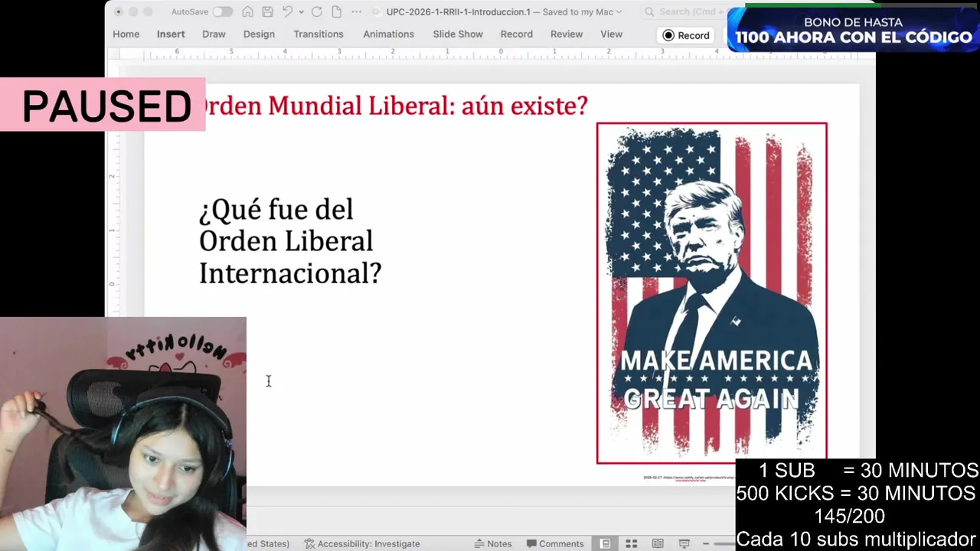Click Accessibility: Investigate in status bar
This screenshot has width=980, height=551.
coord(362,543)
